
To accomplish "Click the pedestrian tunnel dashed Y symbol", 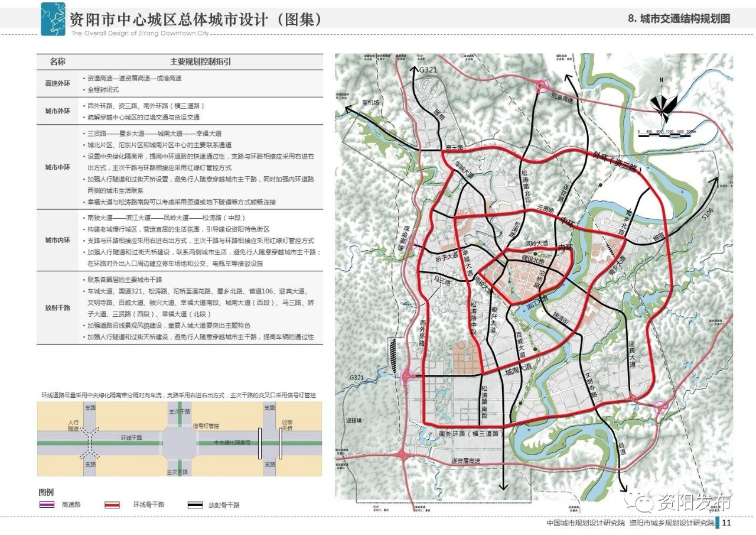I will click(x=90, y=442).
